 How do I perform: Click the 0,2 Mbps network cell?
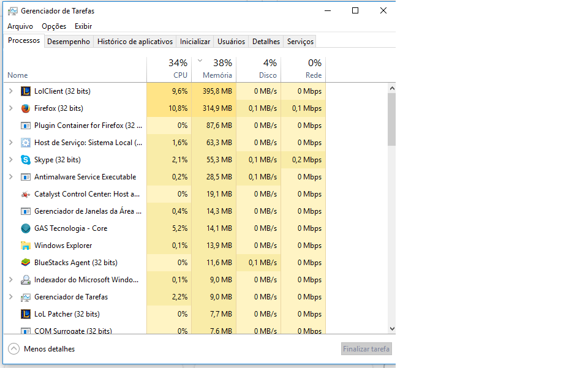click(303, 160)
